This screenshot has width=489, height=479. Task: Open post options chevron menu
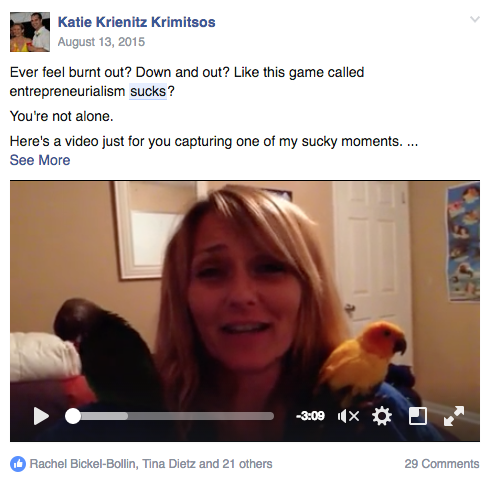pos(475,19)
